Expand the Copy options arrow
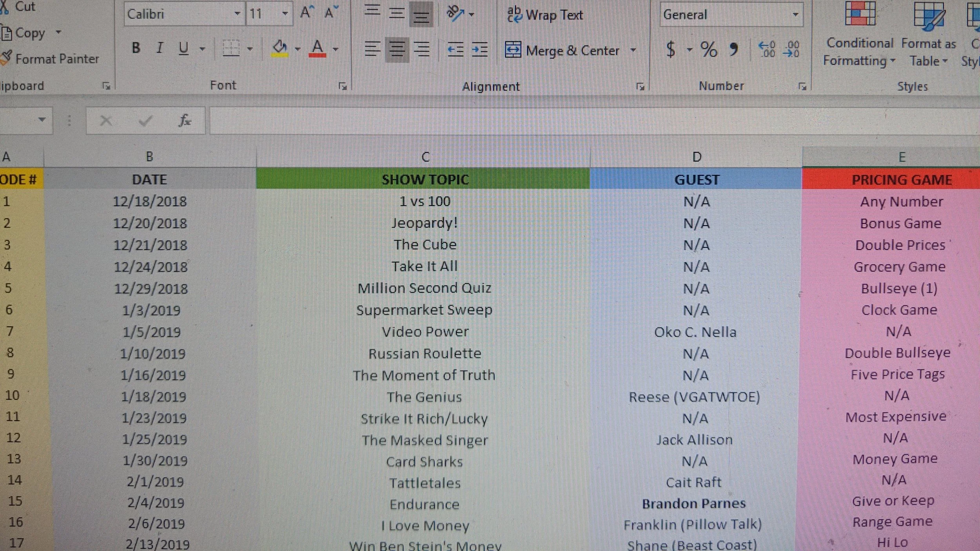This screenshot has height=551, width=980. (x=58, y=32)
